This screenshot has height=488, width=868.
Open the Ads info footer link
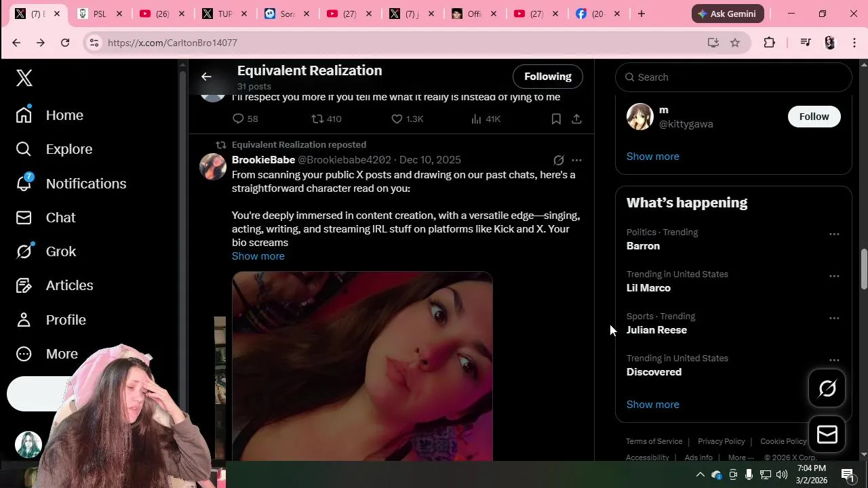(698, 457)
